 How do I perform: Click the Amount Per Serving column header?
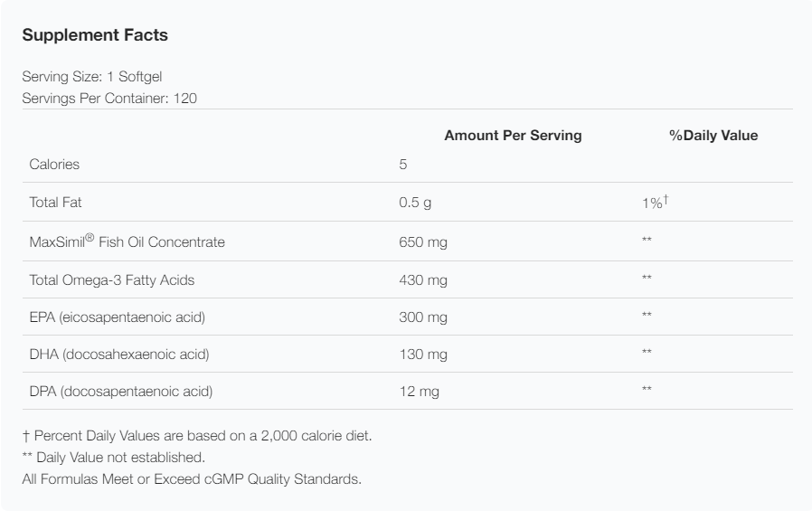pyautogui.click(x=513, y=136)
